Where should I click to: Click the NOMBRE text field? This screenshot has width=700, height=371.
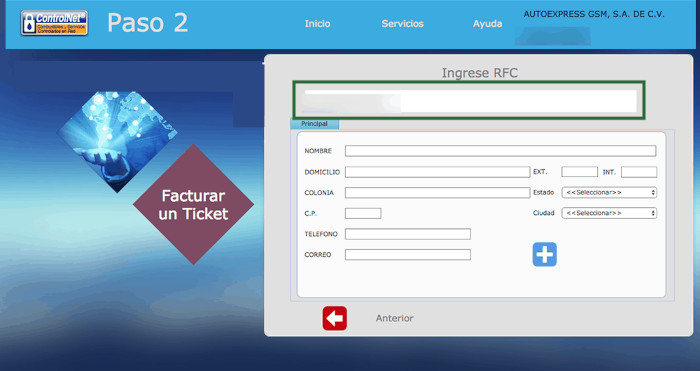pyautogui.click(x=500, y=151)
